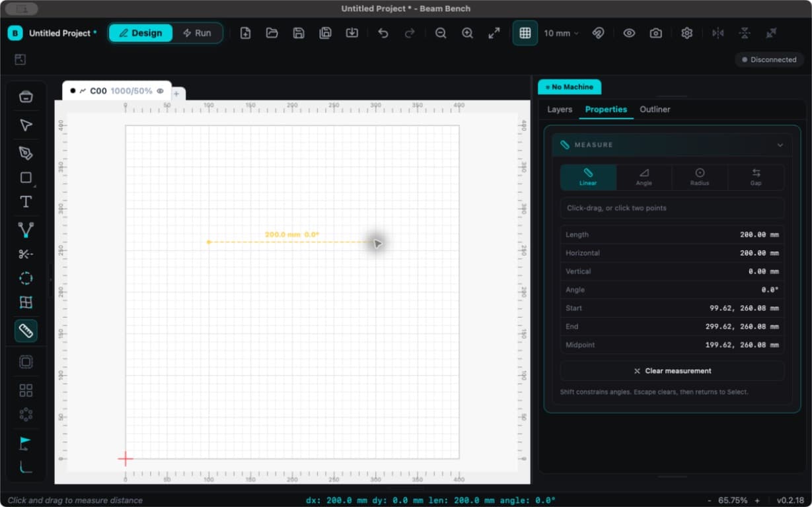The width and height of the screenshot is (812, 507).
Task: Click the last top toolbar arrows icon
Action: 771,33
